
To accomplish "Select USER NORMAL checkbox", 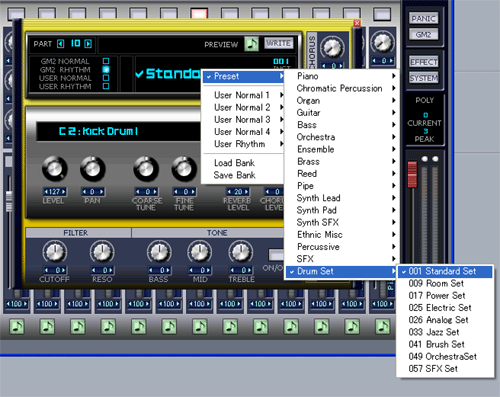I will [106, 78].
